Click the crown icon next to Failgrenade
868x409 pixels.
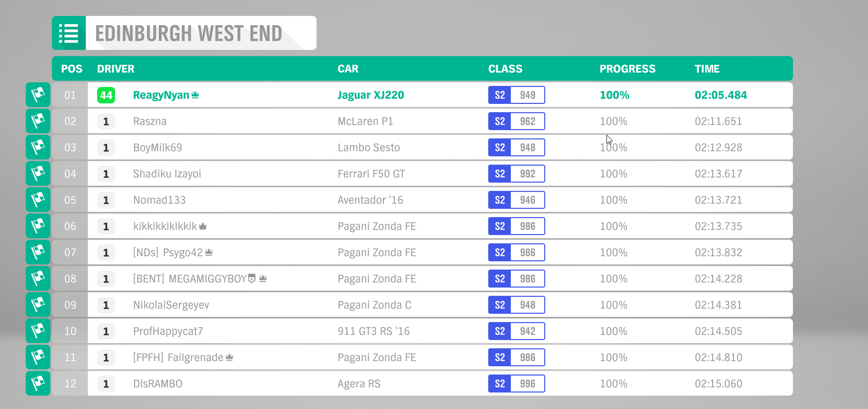(229, 357)
